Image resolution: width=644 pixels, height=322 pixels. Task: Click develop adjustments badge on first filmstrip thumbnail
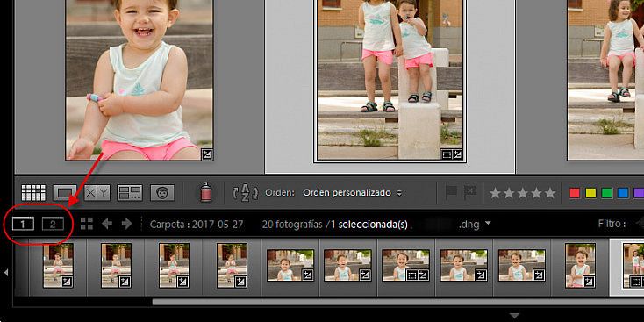(67, 282)
